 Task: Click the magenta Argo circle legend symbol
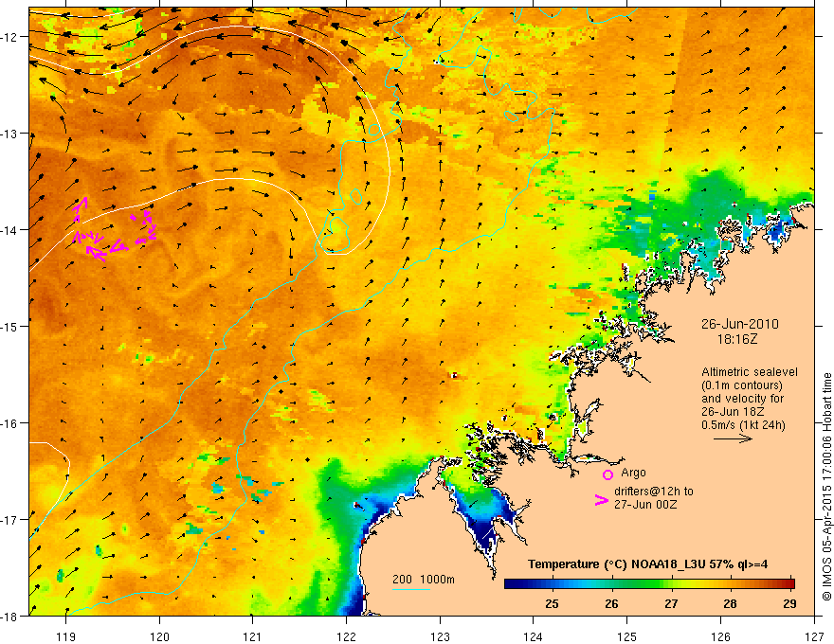click(607, 474)
